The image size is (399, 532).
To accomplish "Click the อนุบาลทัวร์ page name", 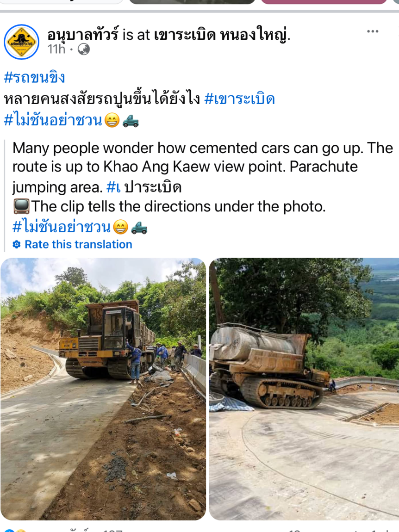I will [x=83, y=34].
